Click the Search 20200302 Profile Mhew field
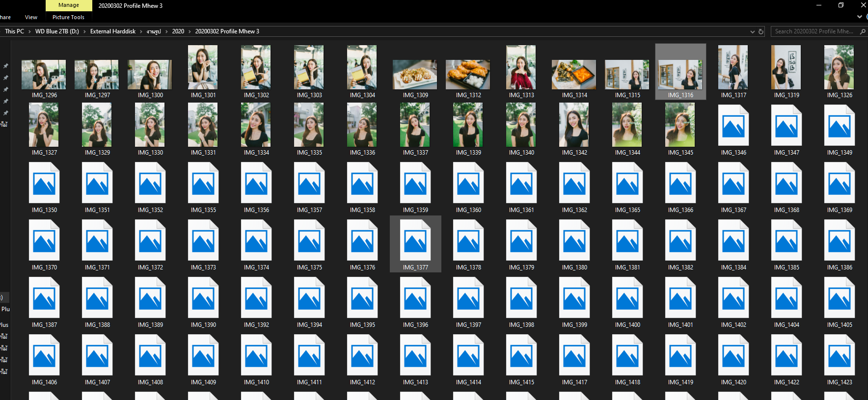Image resolution: width=868 pixels, height=400 pixels. coord(813,31)
